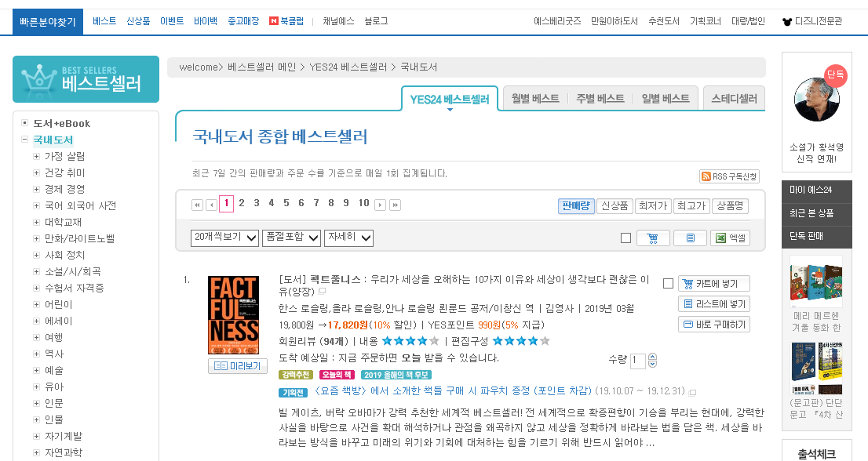
Task: Tick the checkbox for 팩트풀니스 book
Action: [668, 284]
